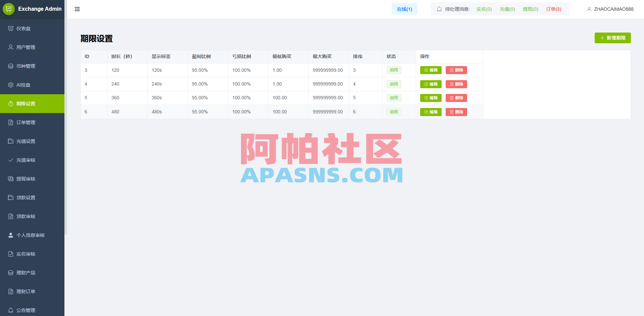
Task: Click the 期限设置 page heading
Action: (97, 39)
